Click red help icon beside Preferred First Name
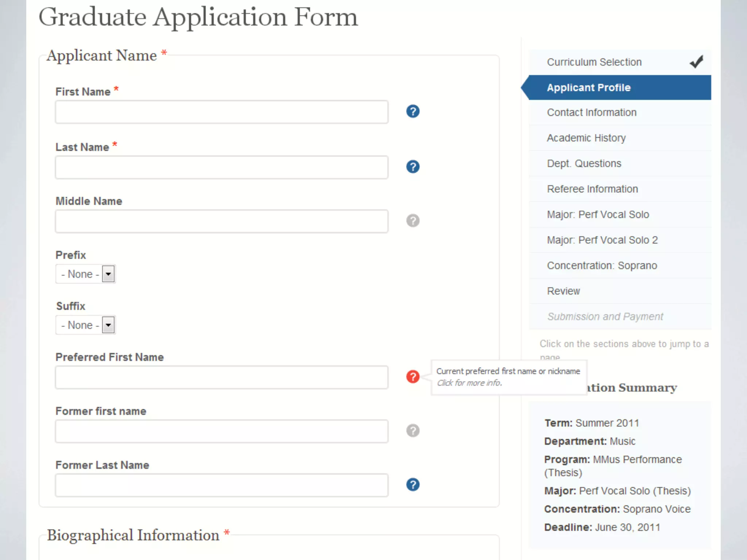This screenshot has height=560, width=747. pos(413,377)
